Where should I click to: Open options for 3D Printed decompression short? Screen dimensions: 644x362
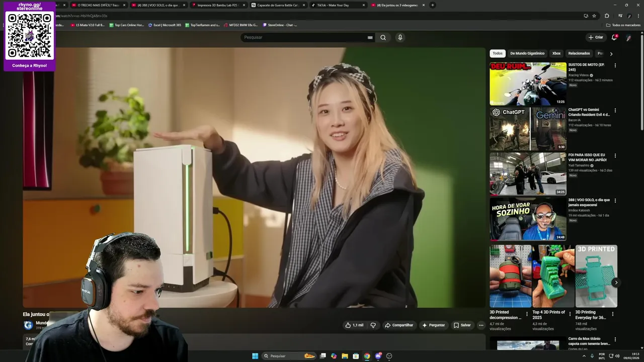click(x=527, y=314)
